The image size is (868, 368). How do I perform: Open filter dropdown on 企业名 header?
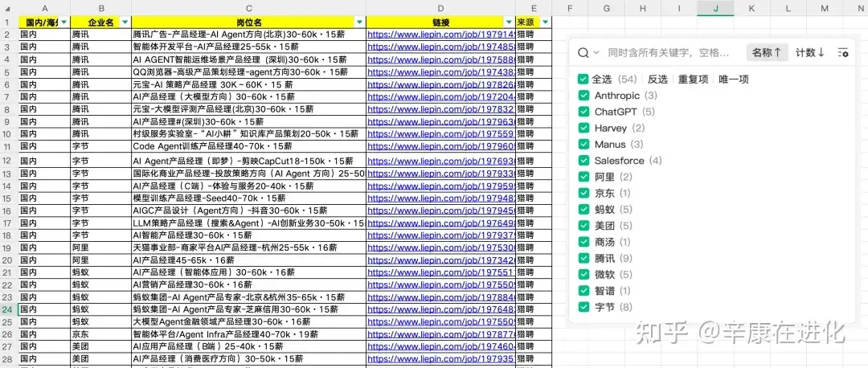(125, 22)
